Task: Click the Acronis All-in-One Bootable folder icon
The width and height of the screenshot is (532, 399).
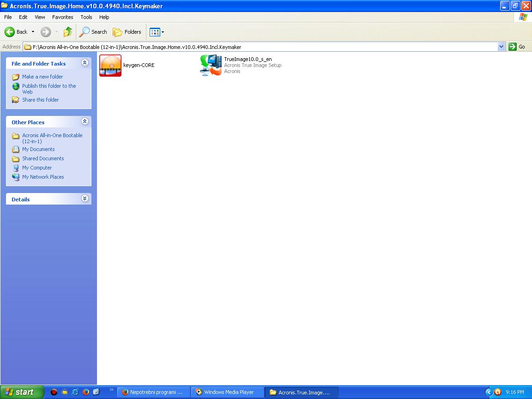Action: [16, 136]
